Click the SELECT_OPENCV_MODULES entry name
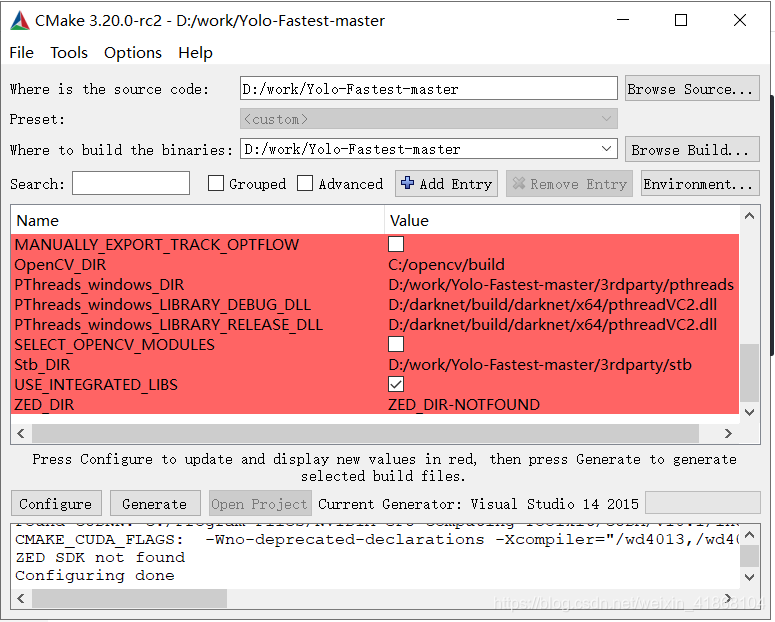775x622 pixels. 115,344
